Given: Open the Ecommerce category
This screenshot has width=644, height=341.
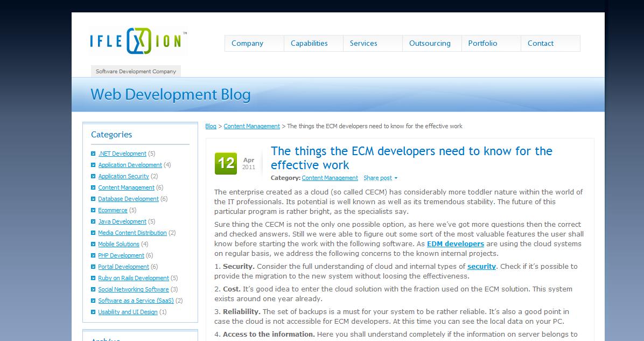Looking at the screenshot, I should [113, 210].
